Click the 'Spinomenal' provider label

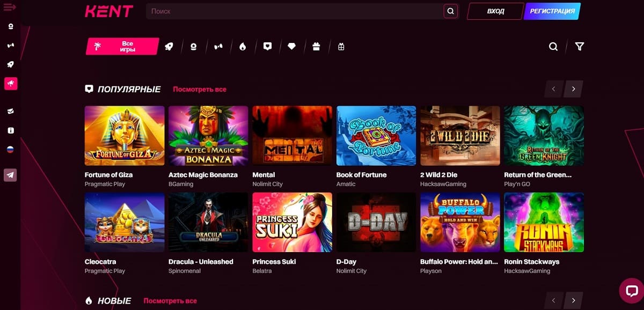185,271
